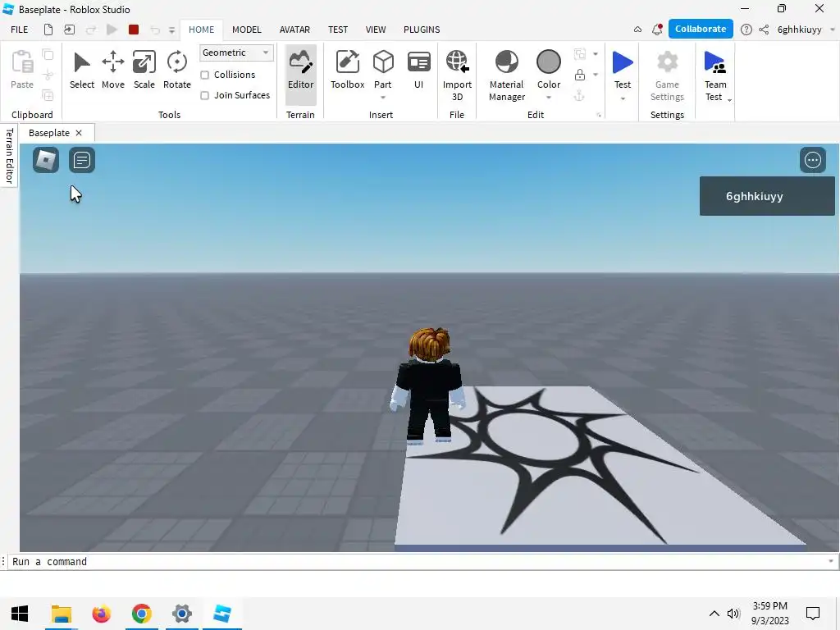Open the Geometric mode dropdown
The width and height of the screenshot is (840, 630).
[236, 52]
